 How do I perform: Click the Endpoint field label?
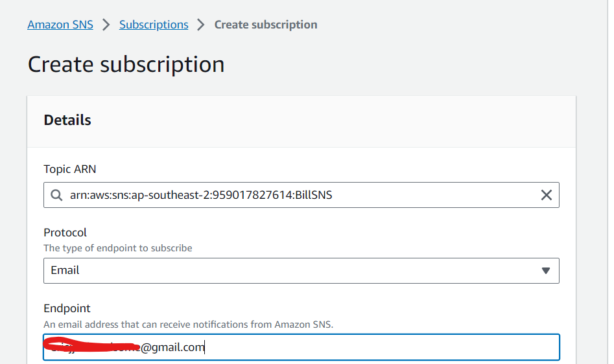[67, 308]
